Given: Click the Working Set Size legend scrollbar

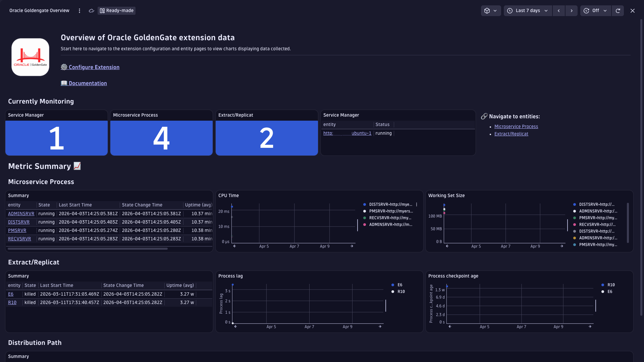Looking at the screenshot, I should (628, 223).
